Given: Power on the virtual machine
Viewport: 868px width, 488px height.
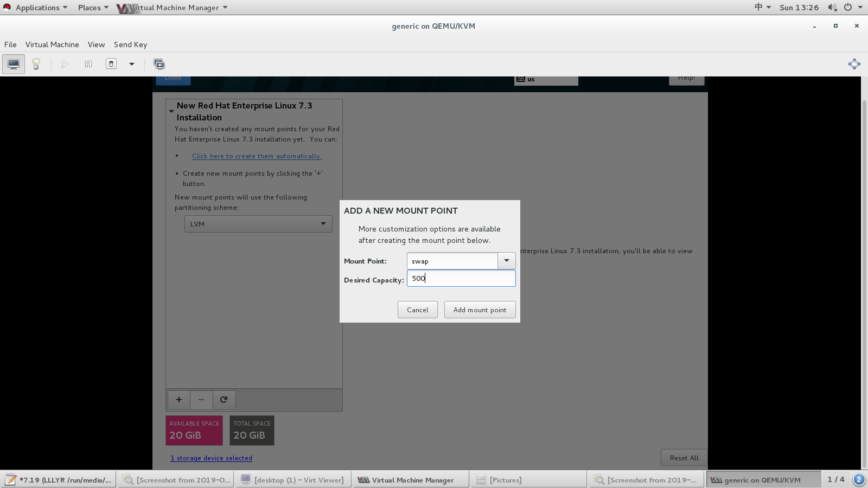Looking at the screenshot, I should [x=65, y=64].
